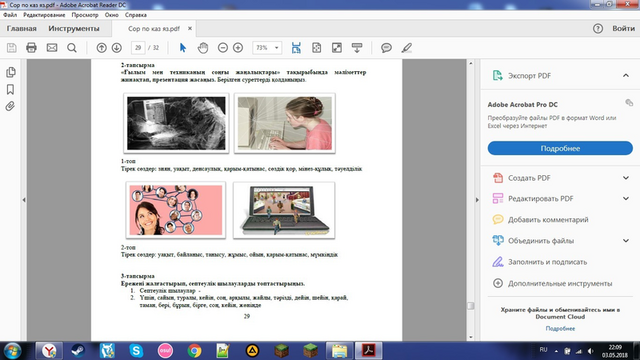The width and height of the screenshot is (640, 360).
Task: Show the attachments paperclip panel
Action: click(x=10, y=107)
